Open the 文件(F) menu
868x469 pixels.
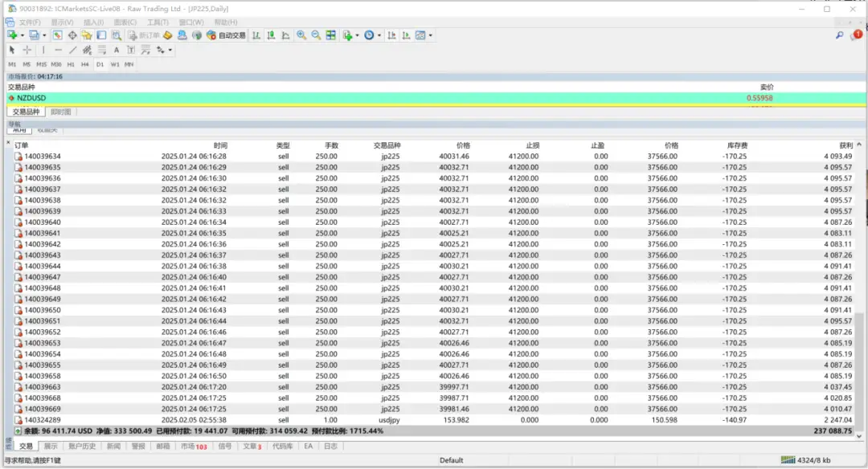tap(30, 22)
